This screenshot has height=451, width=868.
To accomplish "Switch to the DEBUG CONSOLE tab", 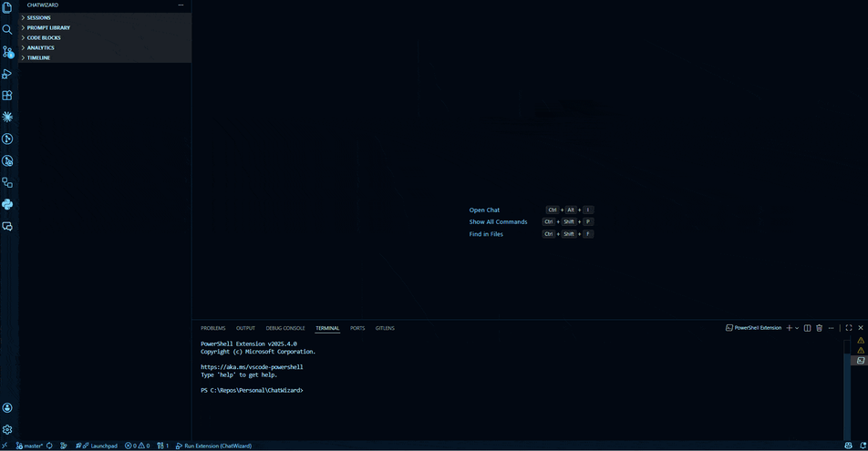I will (285, 328).
